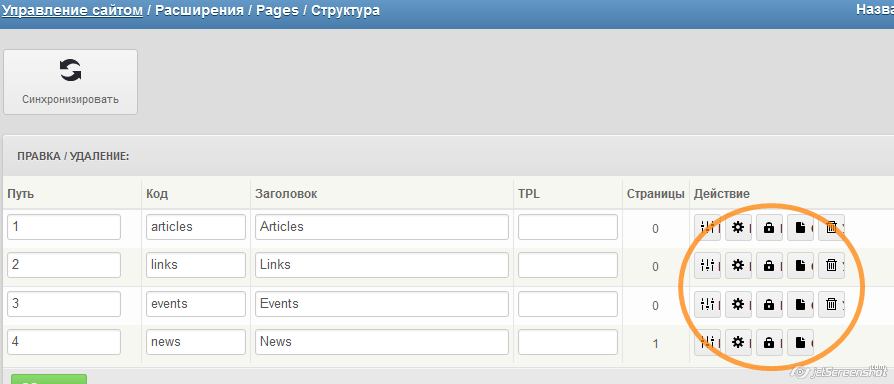Click the page icon in events row
This screenshot has width=894, height=384.
pos(800,304)
